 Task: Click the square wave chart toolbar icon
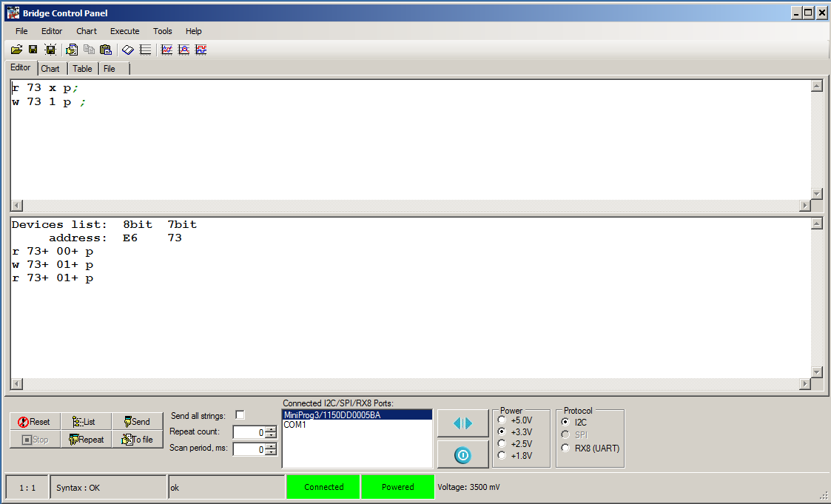201,50
